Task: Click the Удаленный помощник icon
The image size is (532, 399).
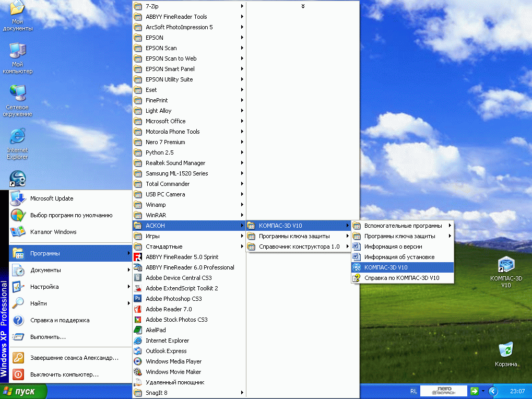Action: [x=138, y=382]
